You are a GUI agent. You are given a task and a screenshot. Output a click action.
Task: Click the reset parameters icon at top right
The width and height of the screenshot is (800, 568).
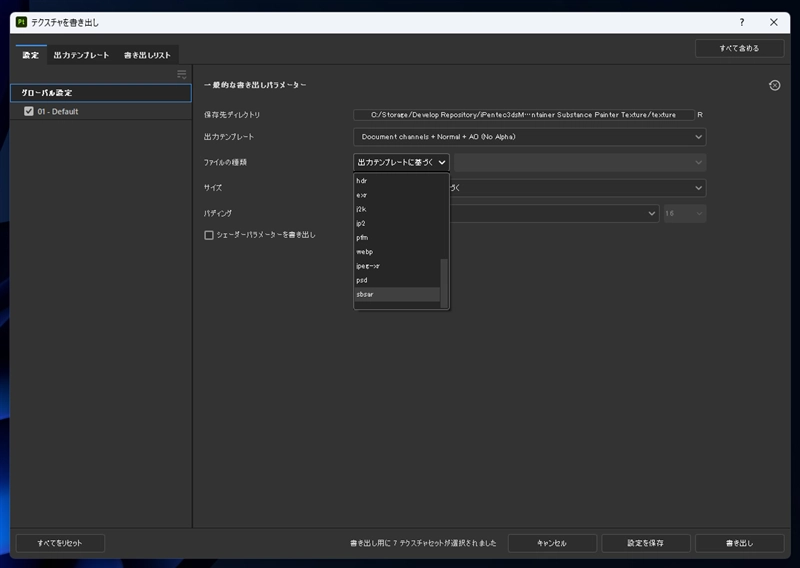(x=774, y=86)
